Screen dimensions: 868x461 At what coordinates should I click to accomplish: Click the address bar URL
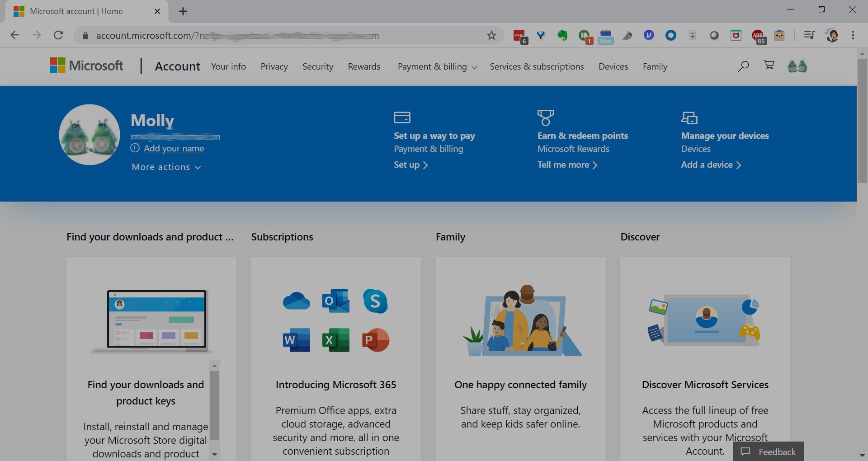[x=237, y=35]
